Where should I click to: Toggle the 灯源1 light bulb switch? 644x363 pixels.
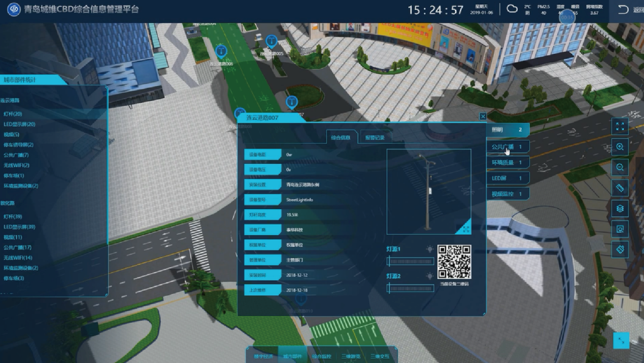click(429, 249)
